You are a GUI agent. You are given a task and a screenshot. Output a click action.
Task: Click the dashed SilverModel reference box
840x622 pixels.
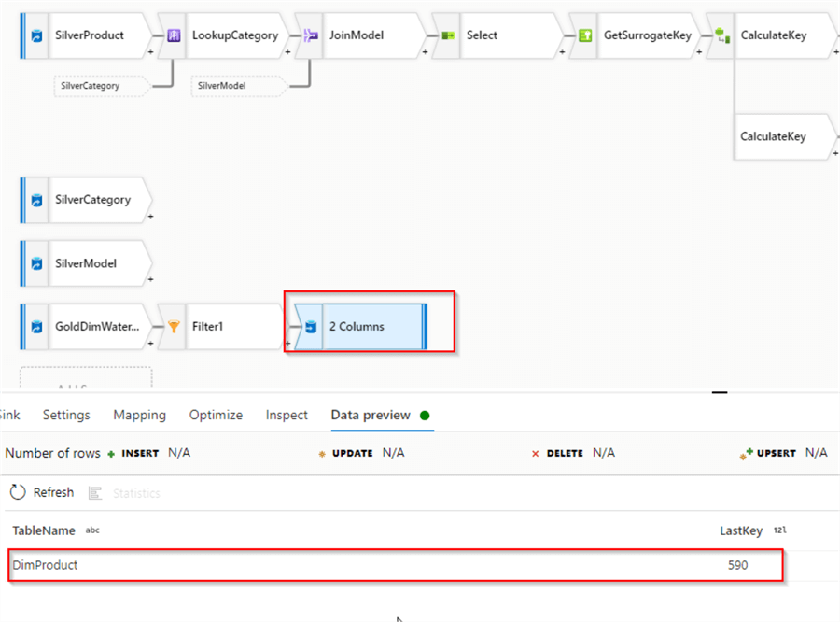pos(239,86)
